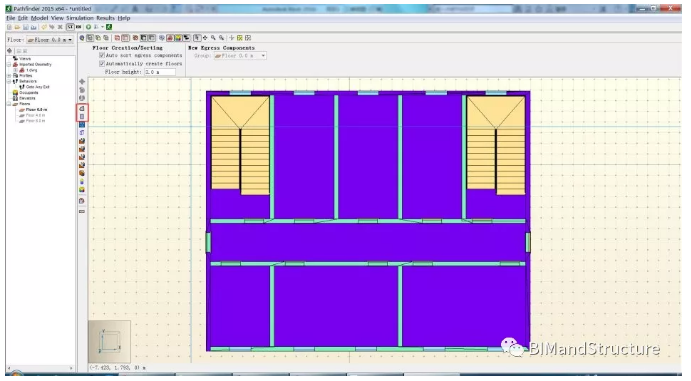The image size is (691, 381).
Task: Select the Move objects tool in the side toolbar
Action: [82, 81]
